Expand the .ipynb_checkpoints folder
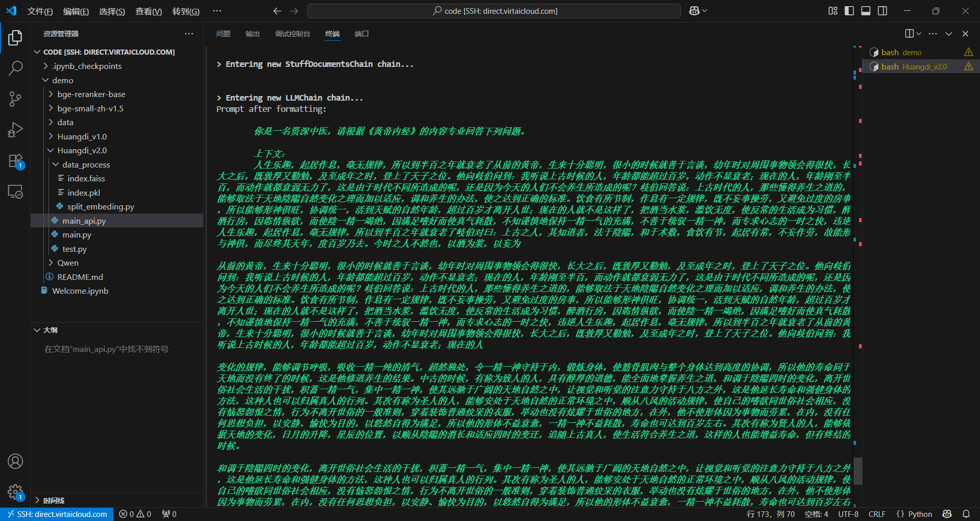The height and width of the screenshot is (521, 980). pyautogui.click(x=45, y=66)
